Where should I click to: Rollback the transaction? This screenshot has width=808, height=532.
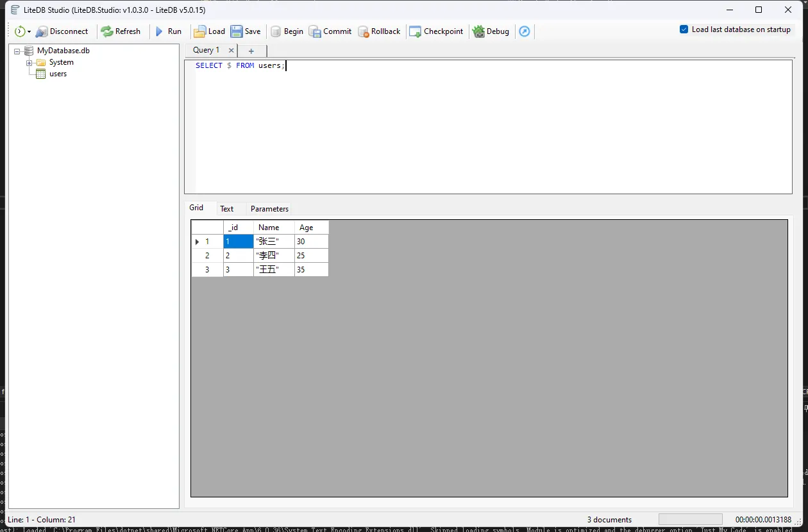coord(379,31)
